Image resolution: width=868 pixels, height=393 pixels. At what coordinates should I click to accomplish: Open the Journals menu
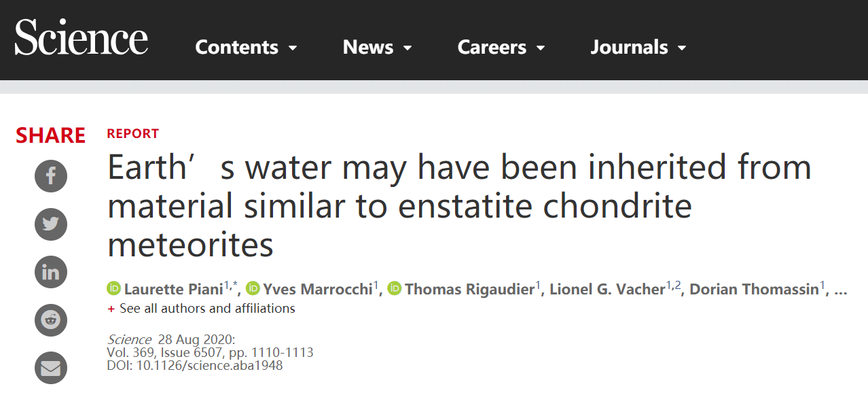[x=638, y=47]
